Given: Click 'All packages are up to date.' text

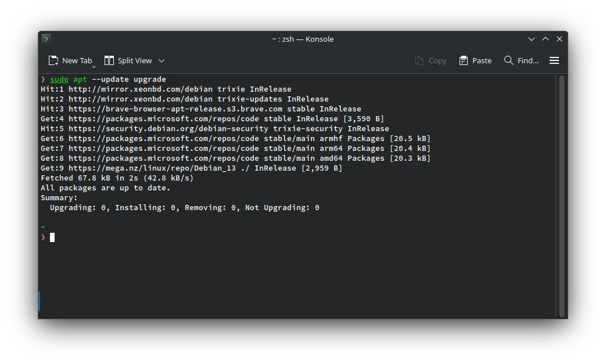Looking at the screenshot, I should [106, 188].
